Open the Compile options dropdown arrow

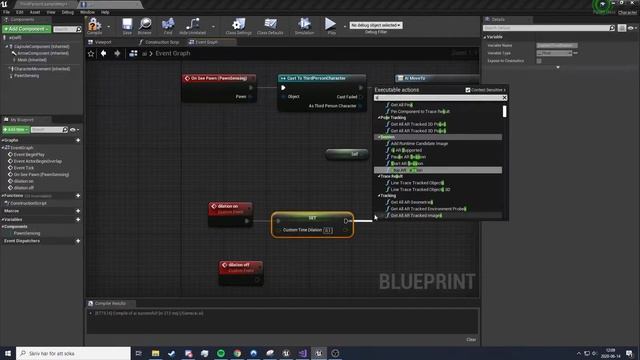pyautogui.click(x=109, y=27)
